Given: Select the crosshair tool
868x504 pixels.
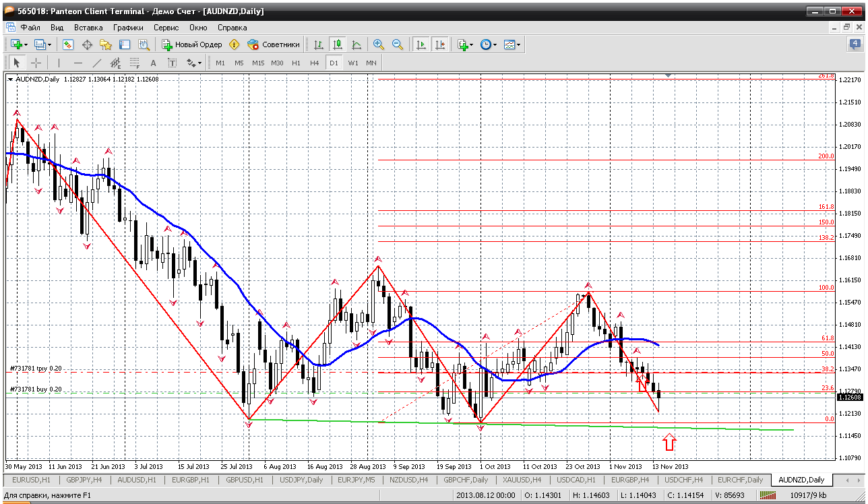Looking at the screenshot, I should [x=36, y=63].
